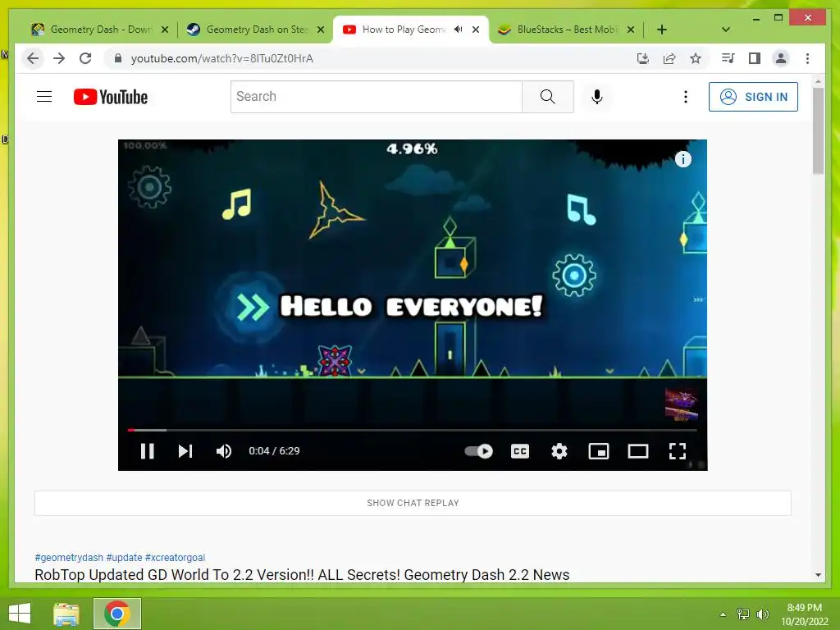Image resolution: width=840 pixels, height=630 pixels.
Task: View site info via the lock icon
Action: tap(118, 58)
